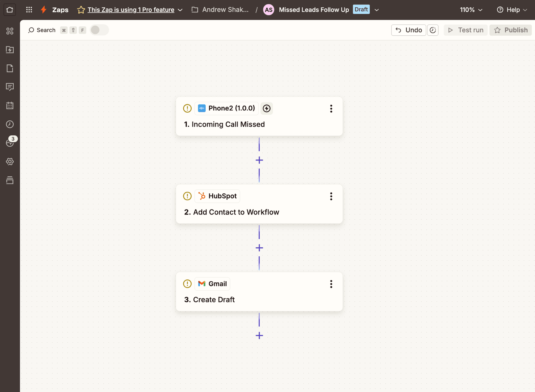Click the Test run button
This screenshot has width=535, height=392.
pyautogui.click(x=466, y=30)
